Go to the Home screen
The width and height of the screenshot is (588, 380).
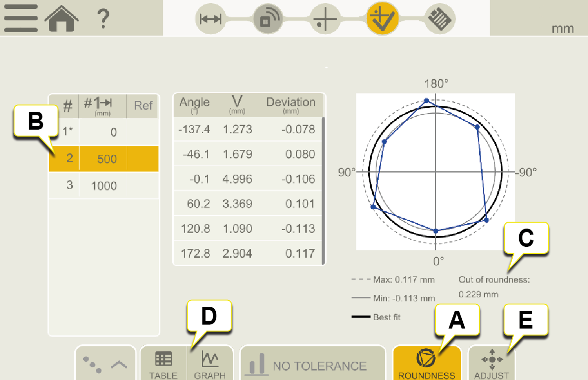[62, 18]
